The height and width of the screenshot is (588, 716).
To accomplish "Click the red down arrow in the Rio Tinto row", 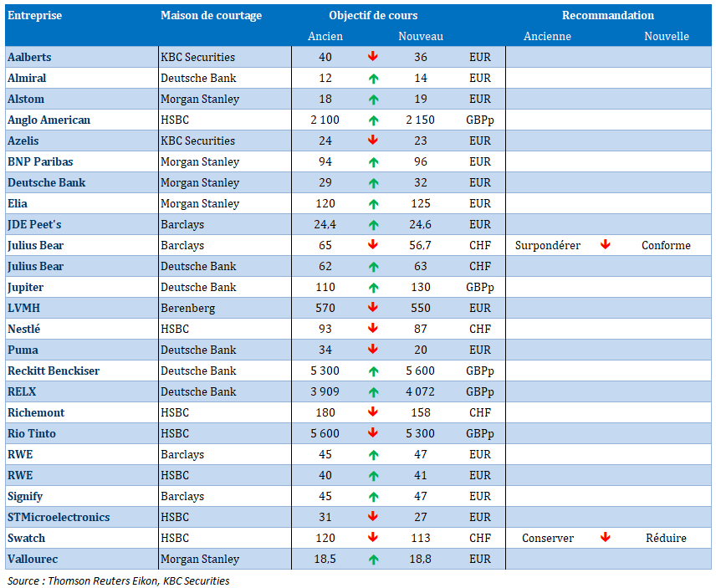I will coord(373,433).
